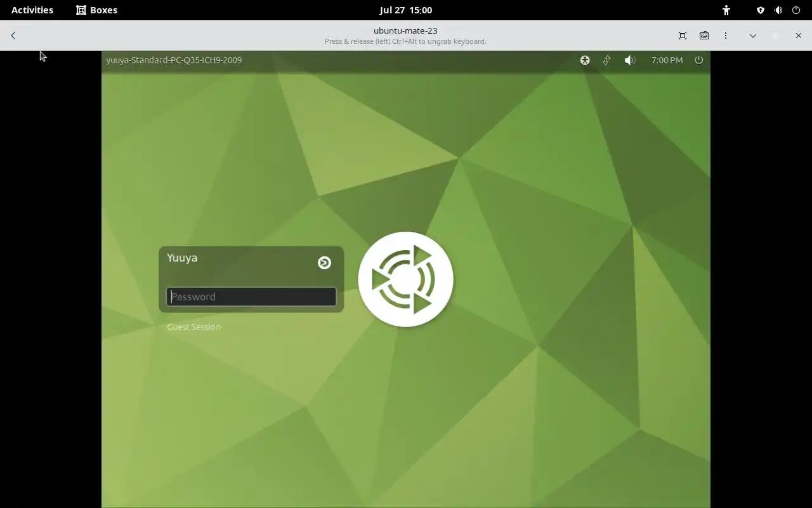Click the downward chevron in Boxes header
This screenshot has width=812, height=508.
tap(753, 36)
